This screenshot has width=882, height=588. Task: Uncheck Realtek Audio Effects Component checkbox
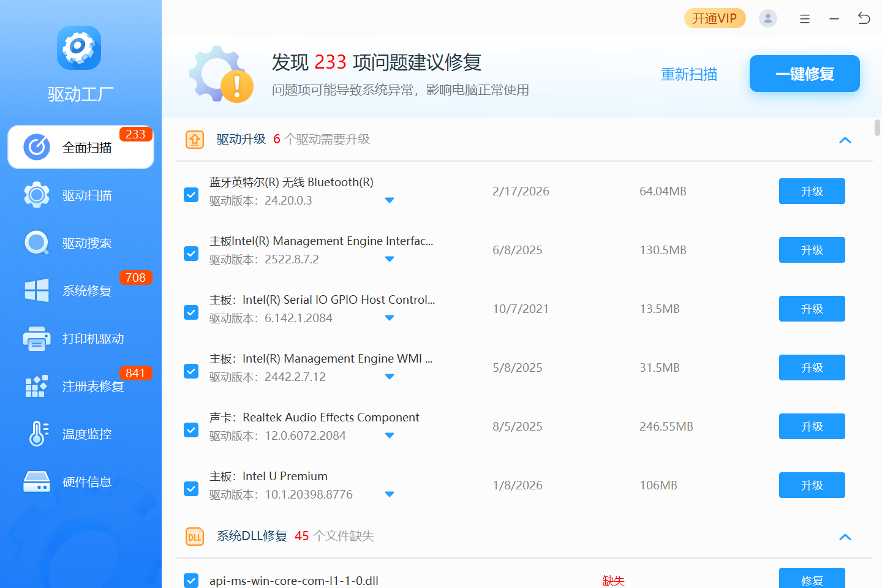click(191, 430)
